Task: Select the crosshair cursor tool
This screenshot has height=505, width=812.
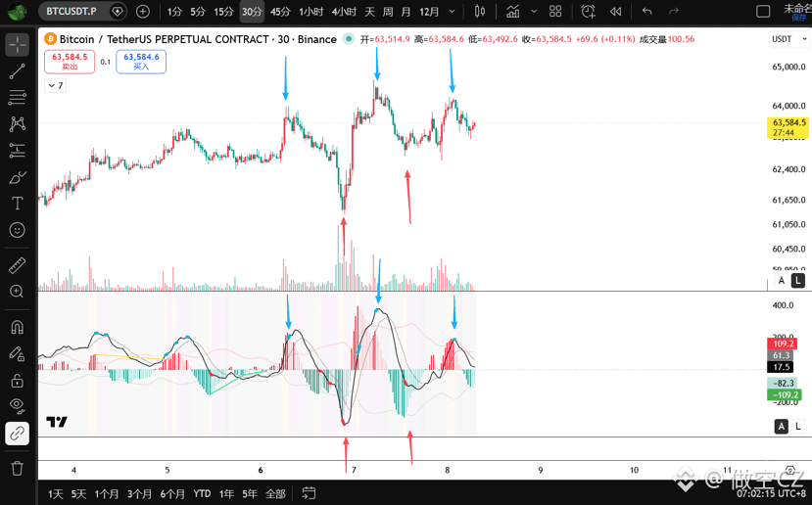Action: (17, 45)
